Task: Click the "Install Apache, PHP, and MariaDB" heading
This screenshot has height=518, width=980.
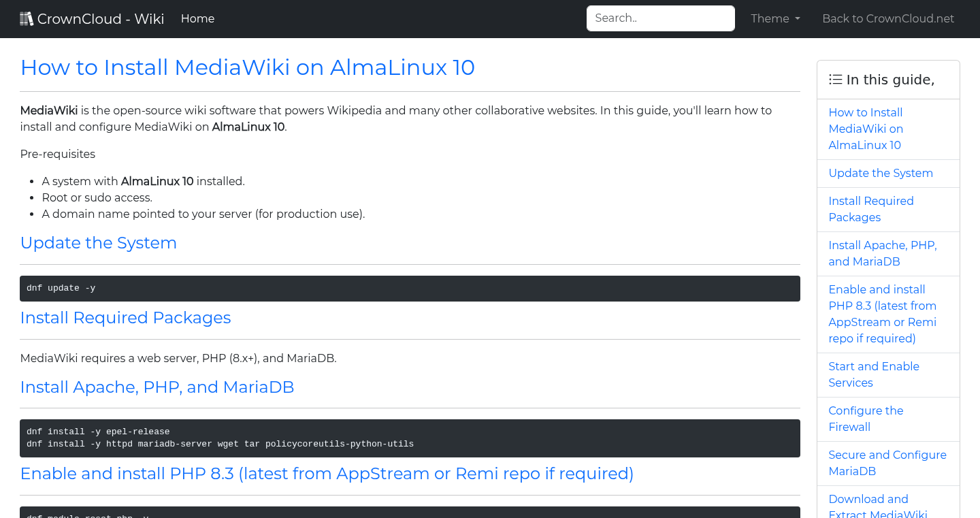Action: coord(157,387)
